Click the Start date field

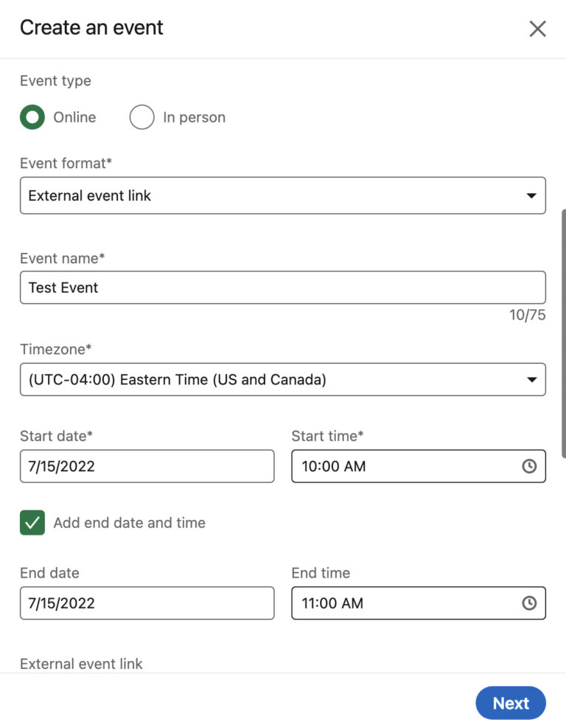point(147,466)
